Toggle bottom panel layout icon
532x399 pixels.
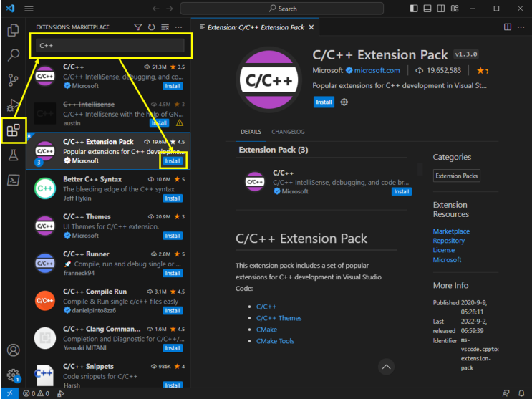(x=427, y=9)
